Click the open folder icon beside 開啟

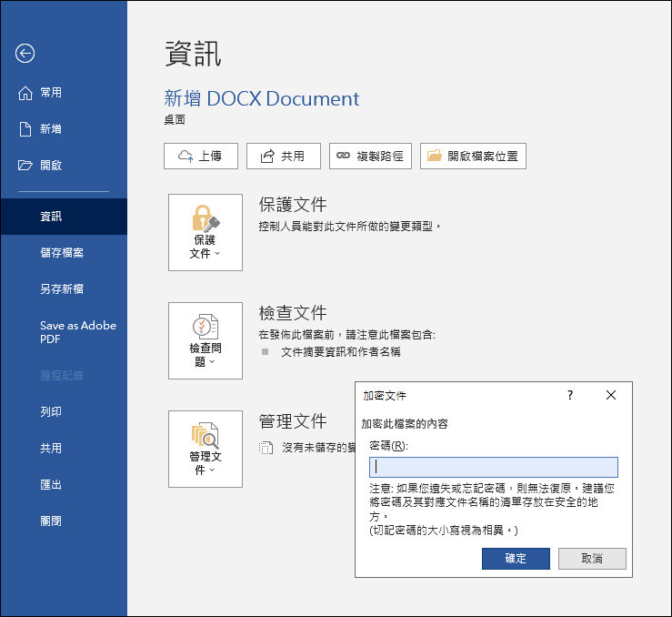pyautogui.click(x=25, y=166)
